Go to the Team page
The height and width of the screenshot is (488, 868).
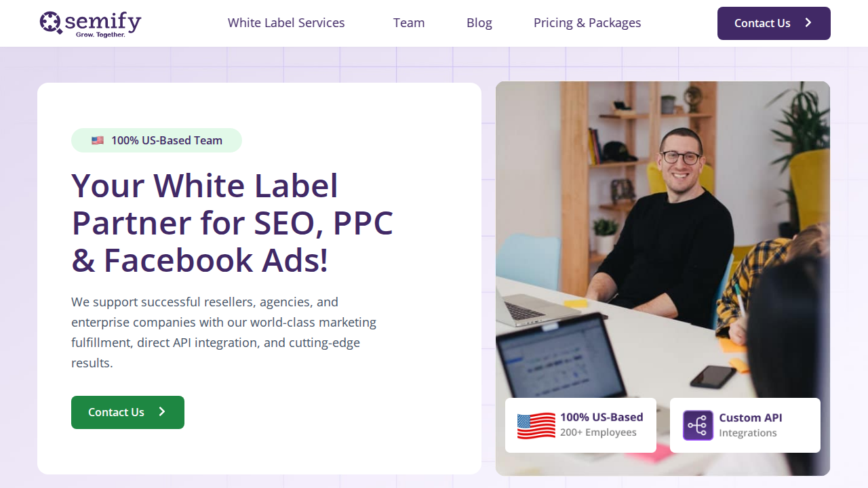[409, 23]
